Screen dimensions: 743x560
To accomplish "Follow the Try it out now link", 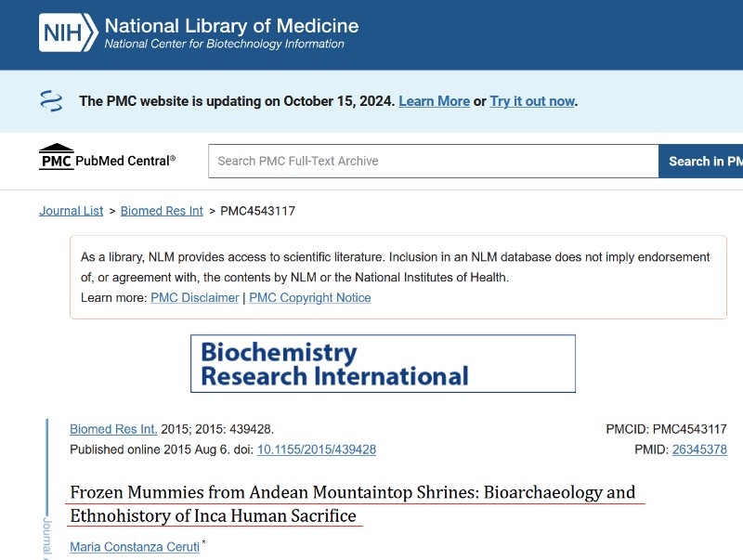I will click(532, 101).
